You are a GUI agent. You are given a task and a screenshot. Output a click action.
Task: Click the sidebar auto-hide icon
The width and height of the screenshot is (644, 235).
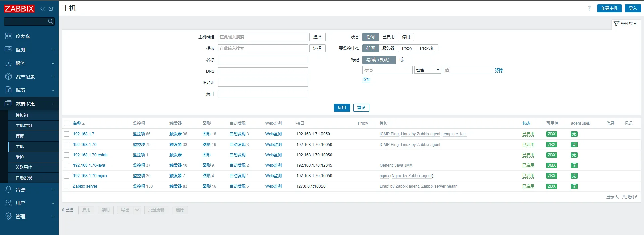point(51,9)
